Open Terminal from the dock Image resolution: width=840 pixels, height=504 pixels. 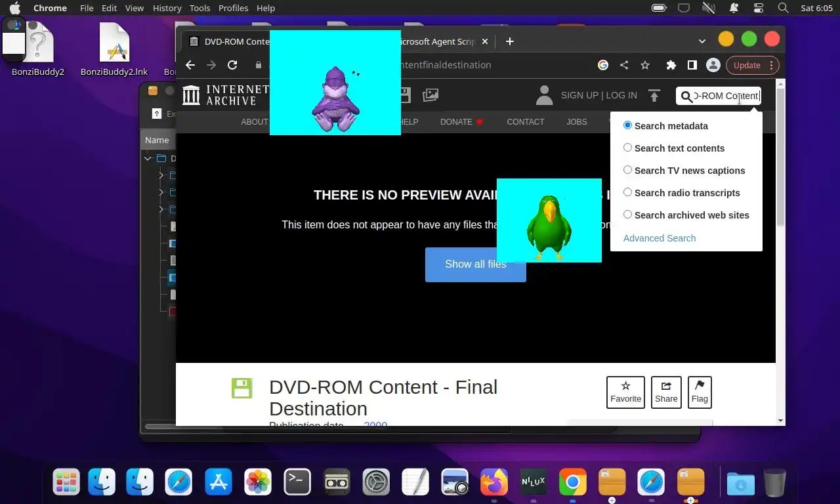297,482
